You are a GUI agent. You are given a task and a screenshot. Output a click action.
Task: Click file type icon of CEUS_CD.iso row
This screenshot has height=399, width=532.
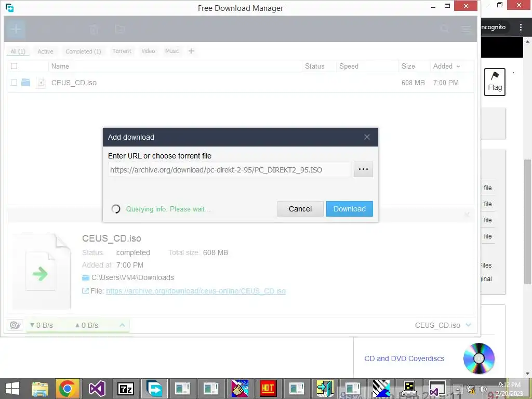[41, 83]
